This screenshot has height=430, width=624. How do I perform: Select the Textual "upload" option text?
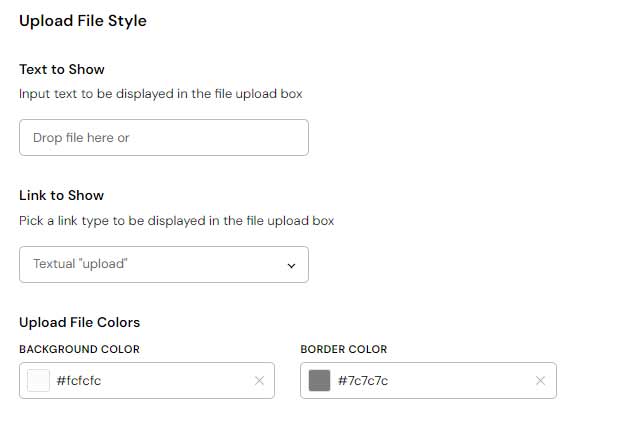(80, 264)
